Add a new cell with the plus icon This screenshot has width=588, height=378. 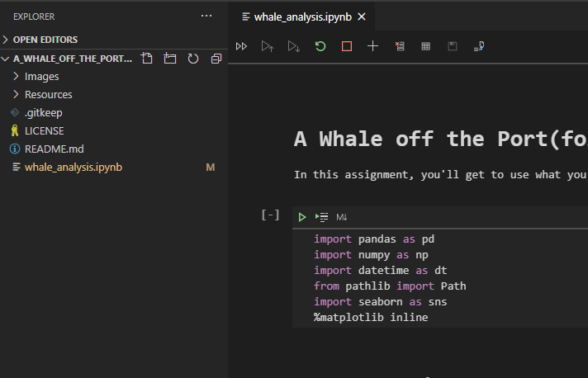372,46
